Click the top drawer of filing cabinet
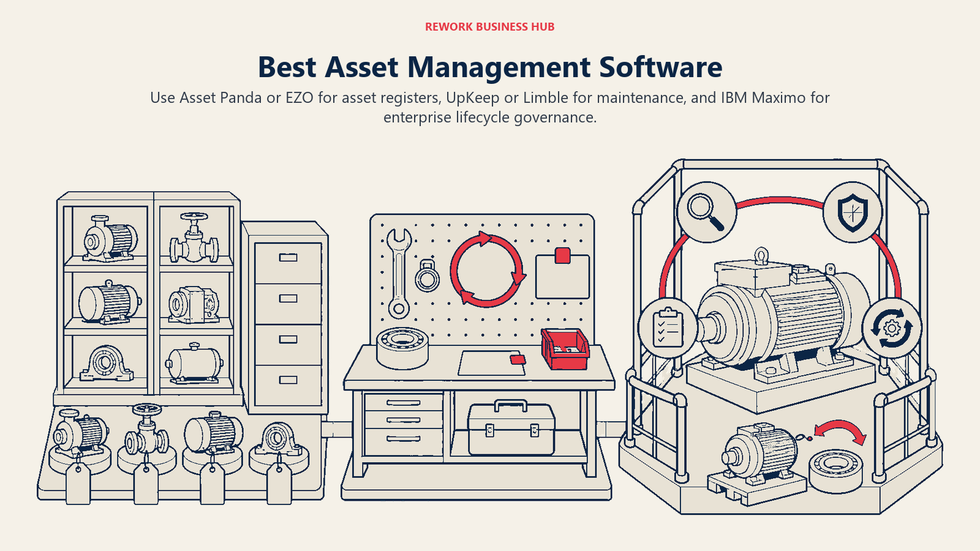The height and width of the screenshot is (551, 980). point(288,263)
